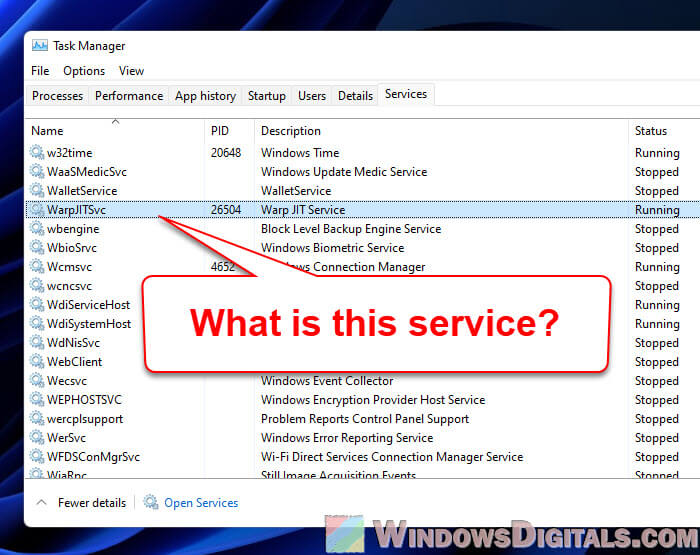Click the Task Manager title bar icon
This screenshot has height=555, width=700.
pyautogui.click(x=40, y=46)
